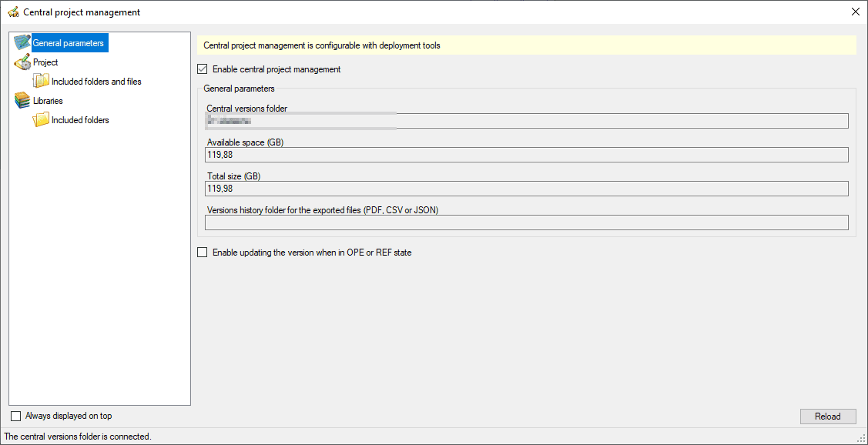Viewport: 868px width, 445px height.
Task: Click the Central project management title icon
Action: (13, 12)
